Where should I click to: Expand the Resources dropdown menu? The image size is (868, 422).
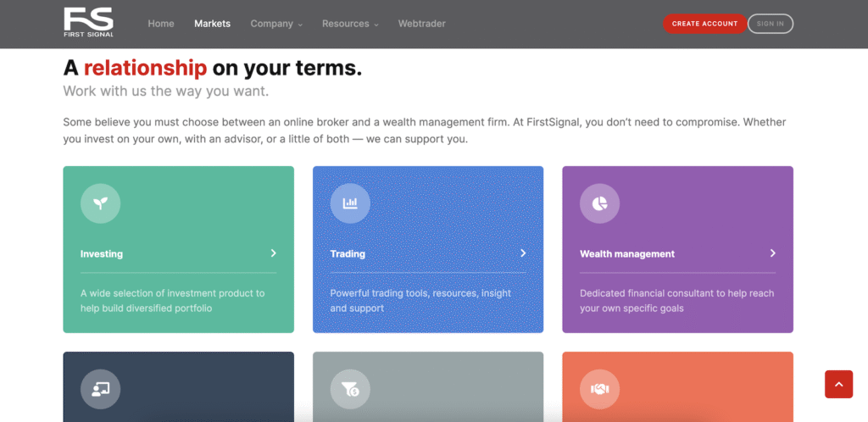(350, 24)
